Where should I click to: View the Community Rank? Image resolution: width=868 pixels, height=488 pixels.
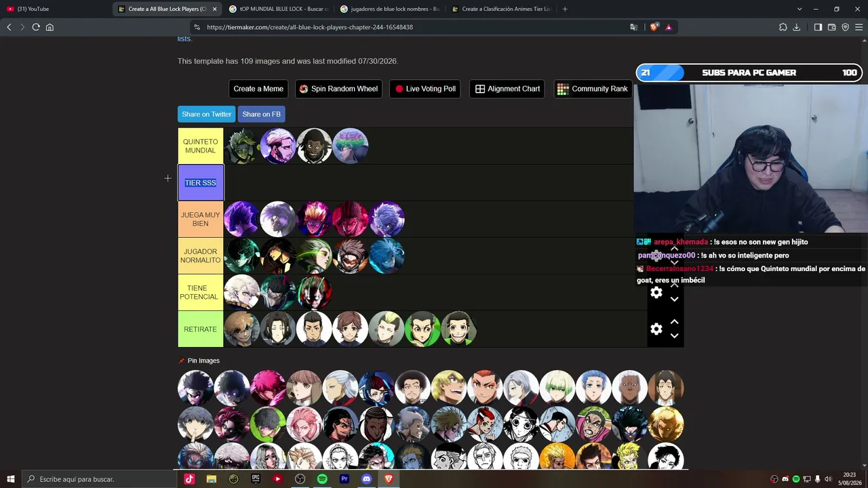click(593, 89)
